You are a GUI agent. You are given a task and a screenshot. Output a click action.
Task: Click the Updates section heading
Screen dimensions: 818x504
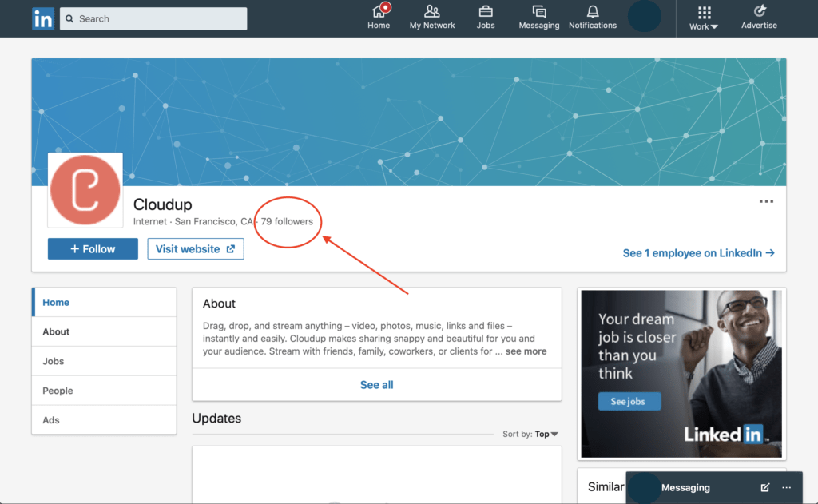point(216,419)
